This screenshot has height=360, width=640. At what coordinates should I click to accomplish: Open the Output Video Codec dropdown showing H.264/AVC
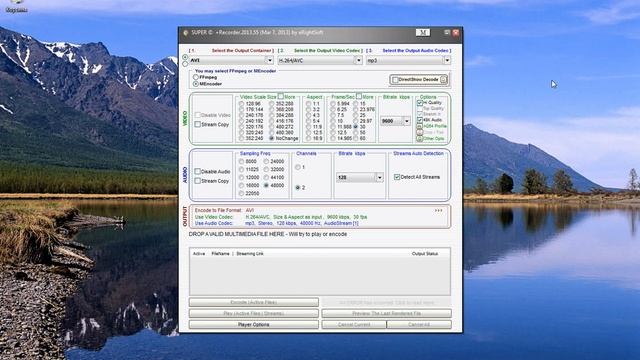pyautogui.click(x=320, y=60)
